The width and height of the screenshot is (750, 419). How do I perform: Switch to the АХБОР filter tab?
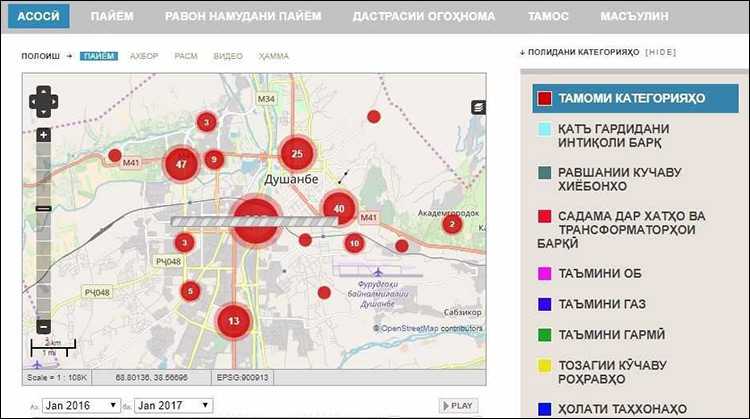(x=144, y=56)
